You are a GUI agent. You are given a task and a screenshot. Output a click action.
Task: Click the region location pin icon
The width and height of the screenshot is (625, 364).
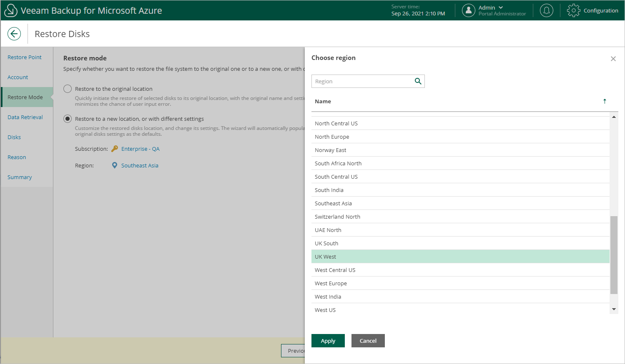[x=115, y=165]
